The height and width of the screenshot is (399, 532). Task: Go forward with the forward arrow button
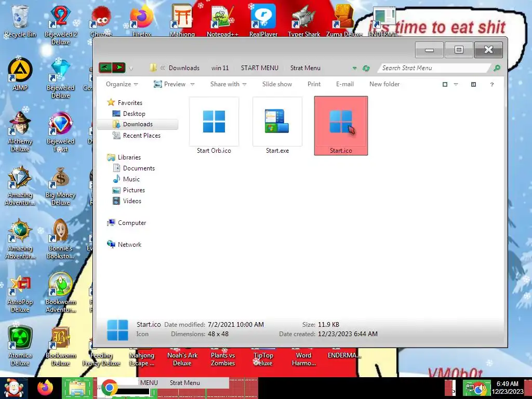click(x=119, y=68)
